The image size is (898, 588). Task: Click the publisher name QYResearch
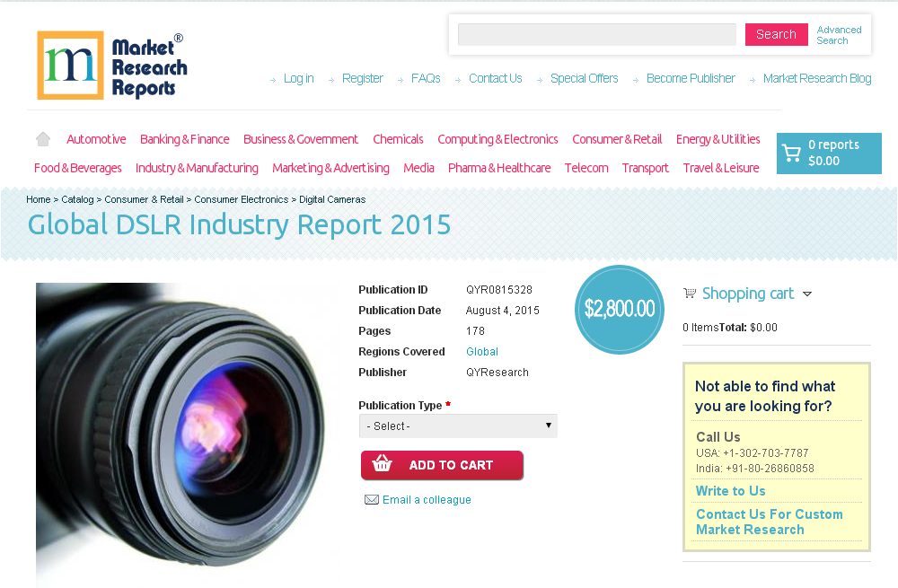point(497,373)
